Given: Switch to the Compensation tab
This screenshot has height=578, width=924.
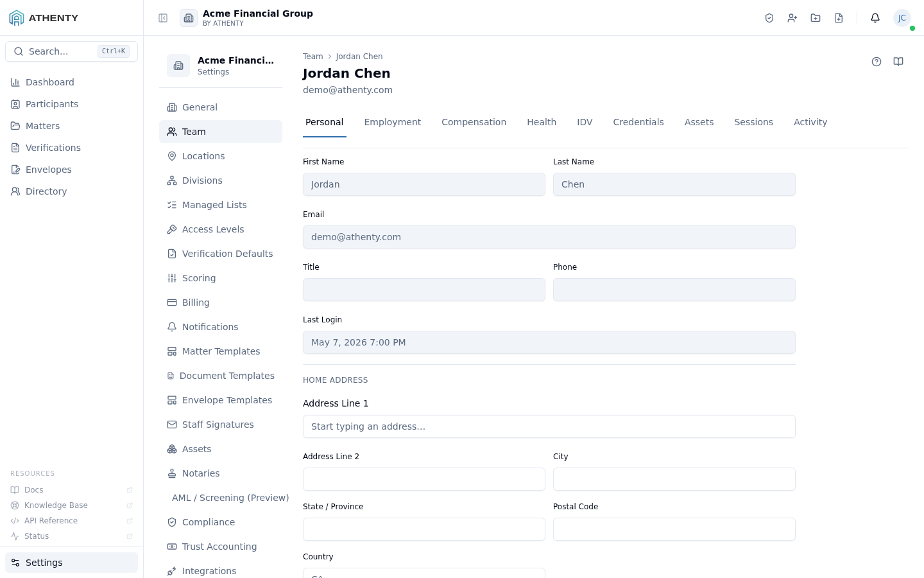Looking at the screenshot, I should point(474,122).
